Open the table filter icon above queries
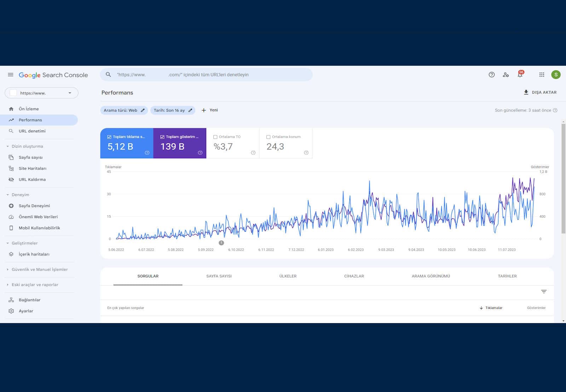Screen dimensions: 566x392 coord(544,292)
